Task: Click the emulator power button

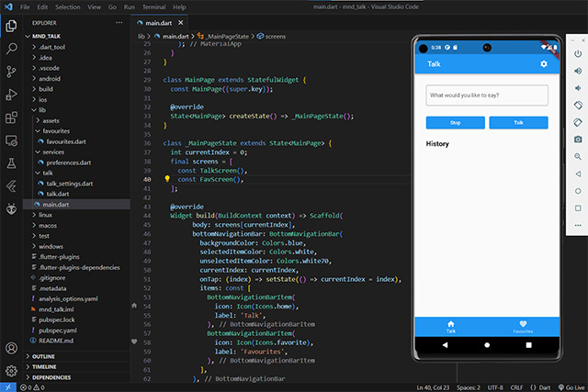Action: tap(577, 52)
